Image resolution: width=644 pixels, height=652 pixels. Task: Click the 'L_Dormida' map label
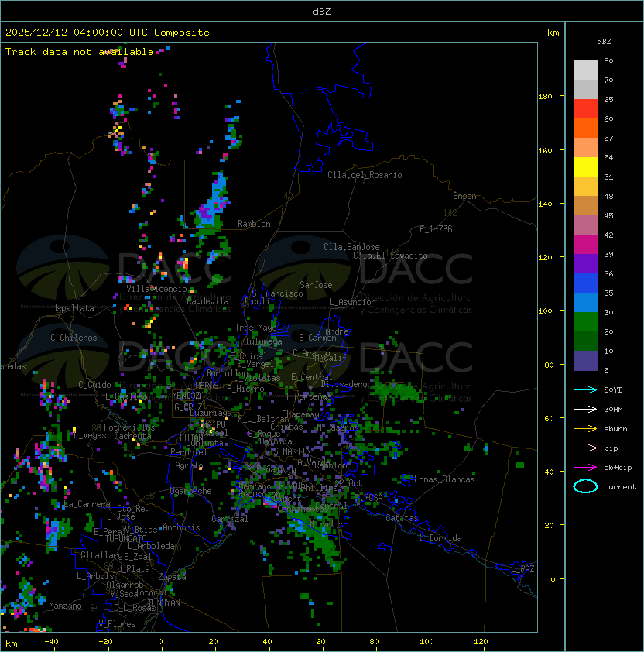tap(440, 538)
